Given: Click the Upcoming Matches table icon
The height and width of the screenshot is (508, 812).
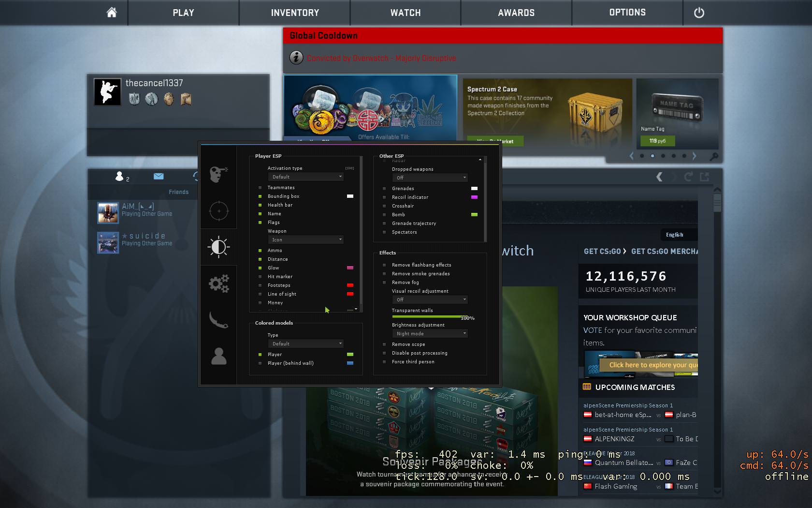Looking at the screenshot, I should (587, 387).
